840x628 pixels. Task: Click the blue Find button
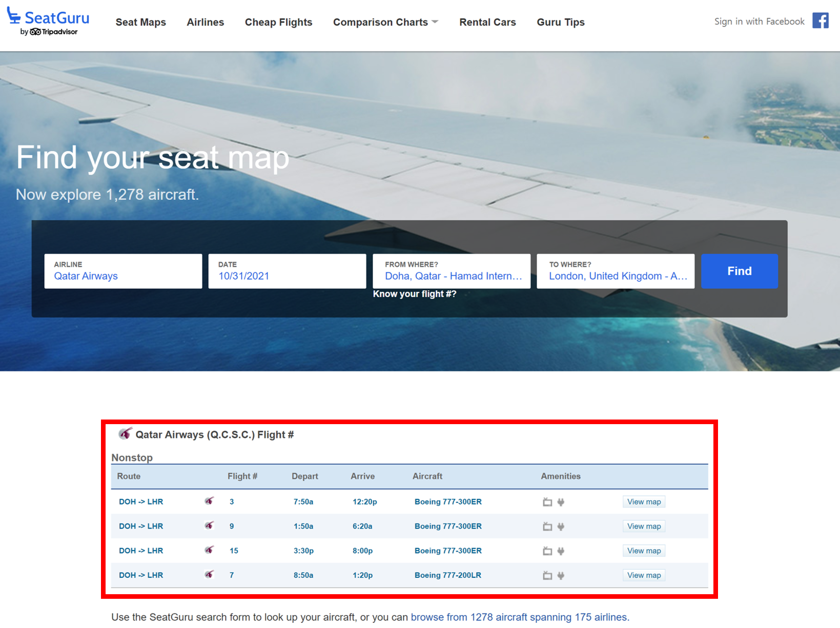click(x=739, y=271)
